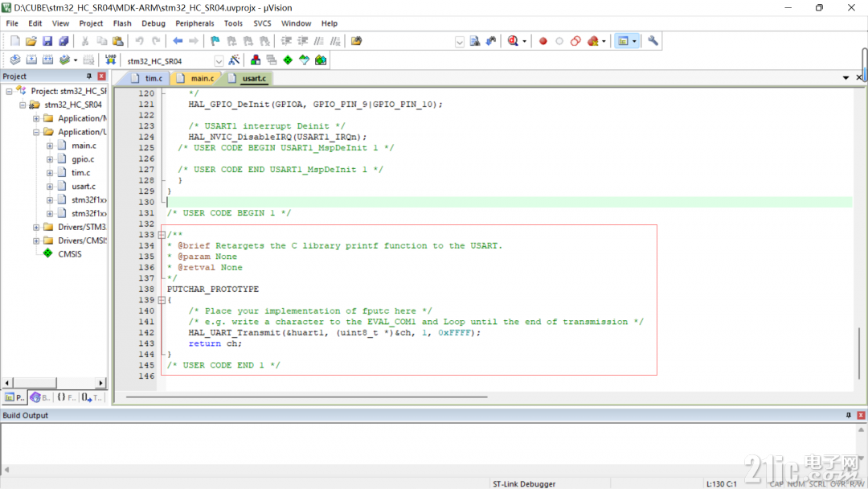Expand the Drivers/STM32 folder
The width and height of the screenshot is (868, 489).
tap(36, 227)
